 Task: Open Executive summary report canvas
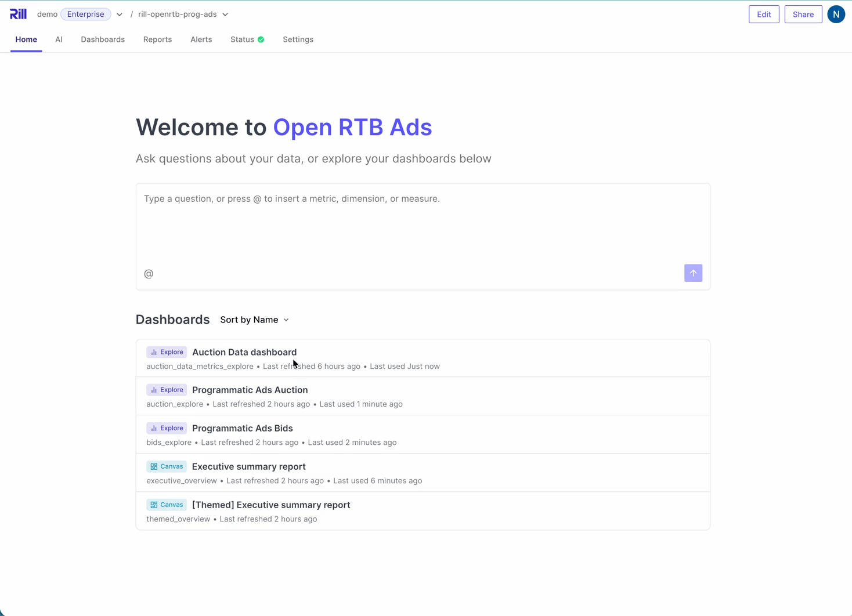(x=423, y=473)
